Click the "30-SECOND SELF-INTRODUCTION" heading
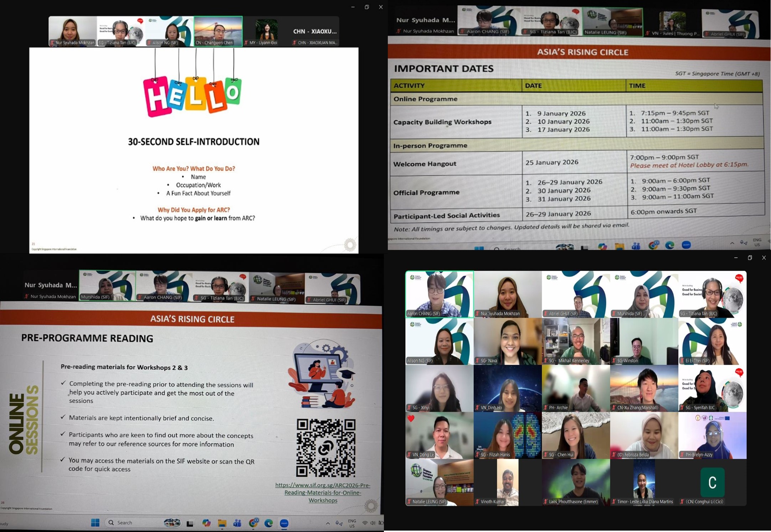771x532 pixels. (x=194, y=142)
